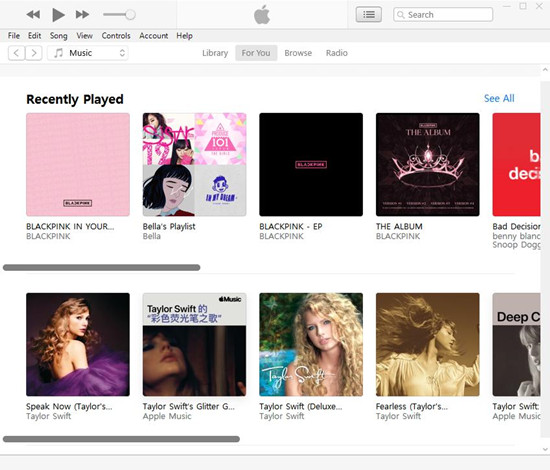Click the BLACKPINK - EP title
Image resolution: width=550 pixels, height=470 pixels.
[x=291, y=227]
